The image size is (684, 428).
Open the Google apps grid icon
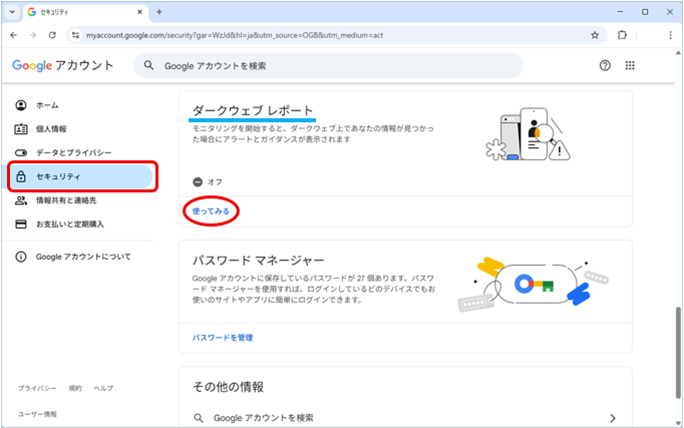tap(631, 65)
